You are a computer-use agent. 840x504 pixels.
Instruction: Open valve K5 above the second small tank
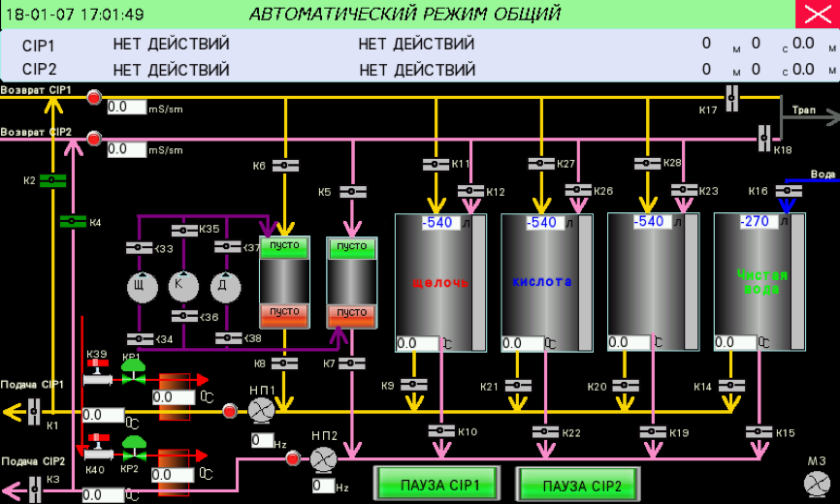tap(353, 192)
